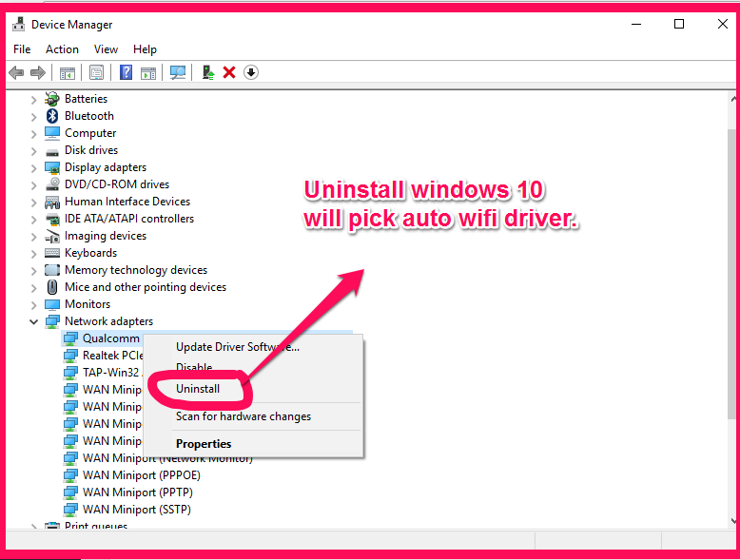Click the vertical scrollbar thumb

(x=733, y=274)
